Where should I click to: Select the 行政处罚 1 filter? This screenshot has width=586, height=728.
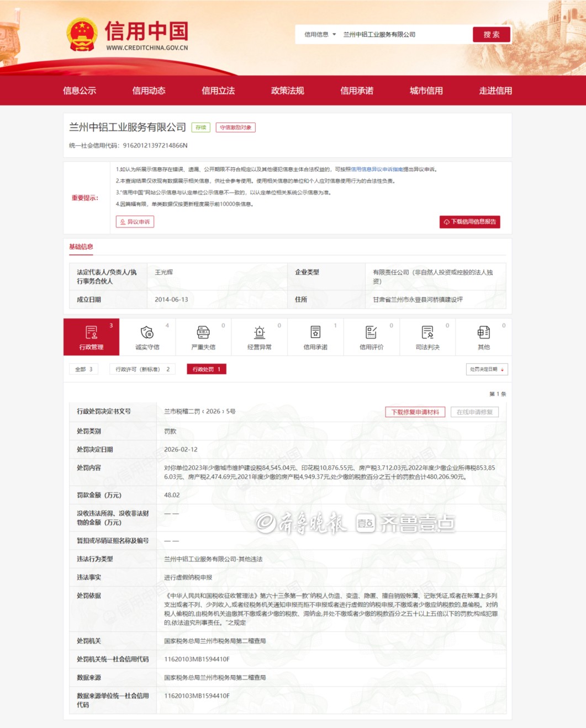coord(207,369)
